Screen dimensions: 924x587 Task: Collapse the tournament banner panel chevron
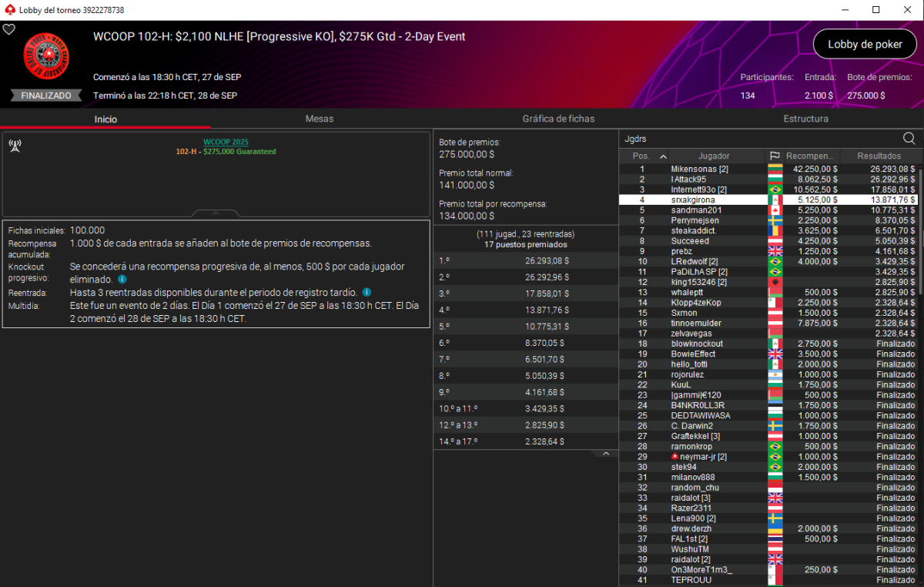216,213
